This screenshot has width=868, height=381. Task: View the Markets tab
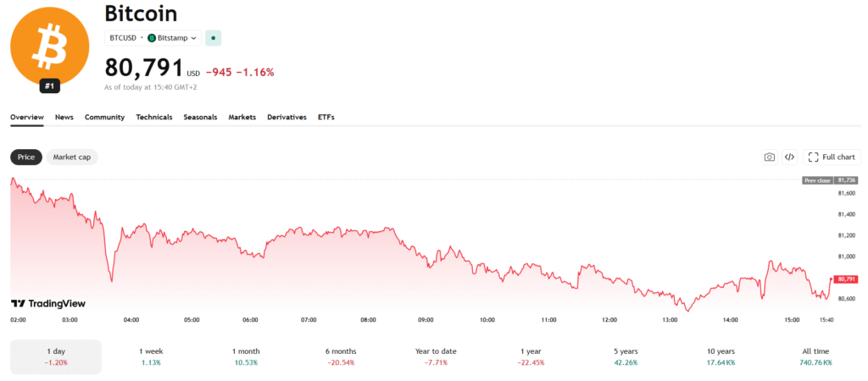coord(242,117)
